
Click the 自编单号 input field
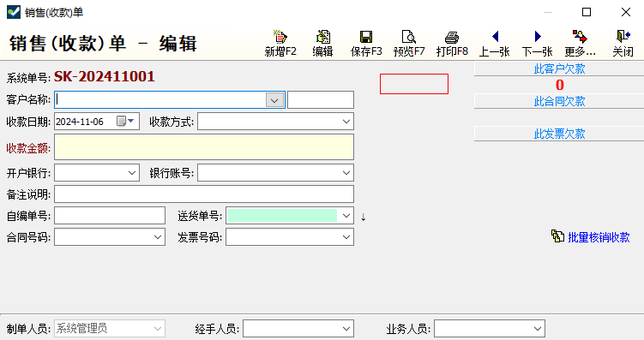110,216
